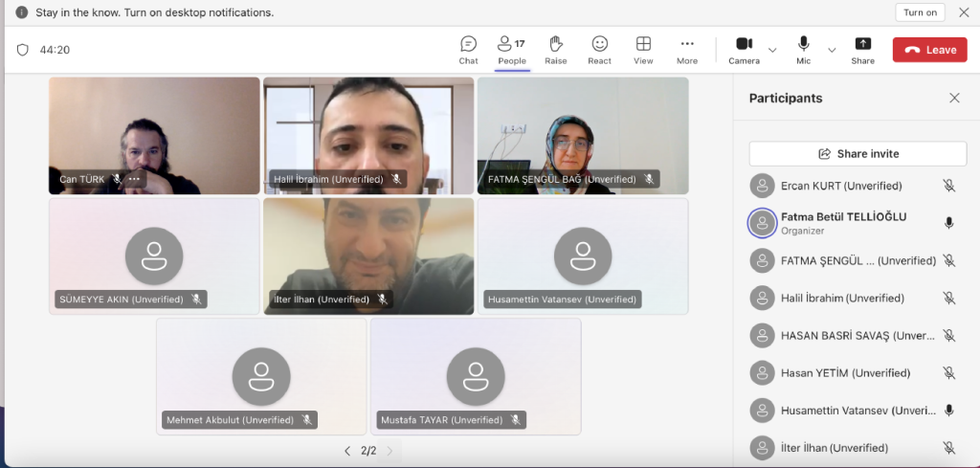Open the React emoji menu
980x468 pixels.
click(599, 50)
